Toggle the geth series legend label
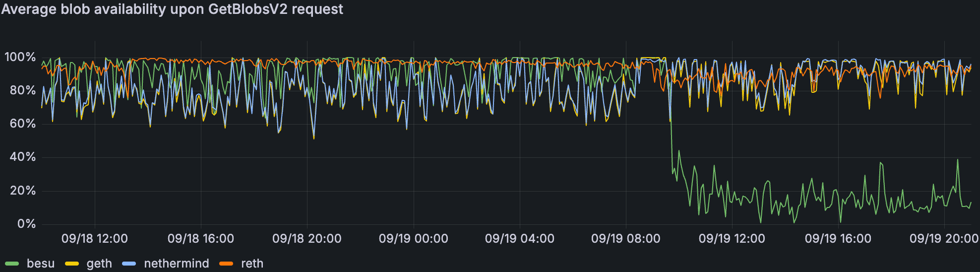The height and width of the screenshot is (272, 980). click(99, 264)
